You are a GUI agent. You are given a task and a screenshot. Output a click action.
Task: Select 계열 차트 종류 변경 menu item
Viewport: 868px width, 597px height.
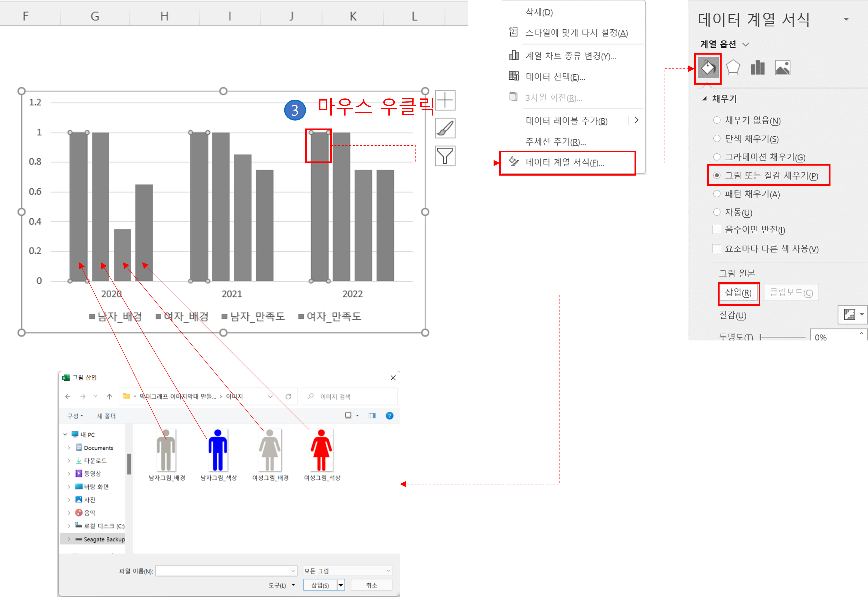click(570, 56)
